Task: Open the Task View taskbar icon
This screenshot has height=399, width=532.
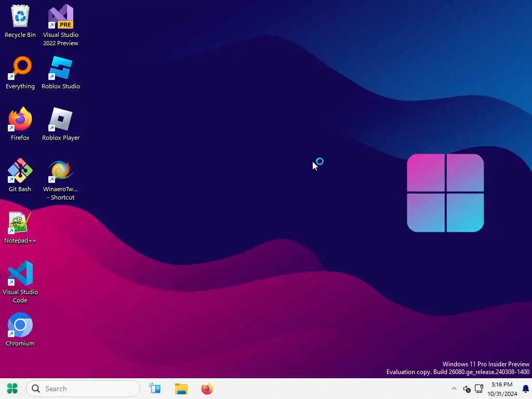Action: coord(155,389)
